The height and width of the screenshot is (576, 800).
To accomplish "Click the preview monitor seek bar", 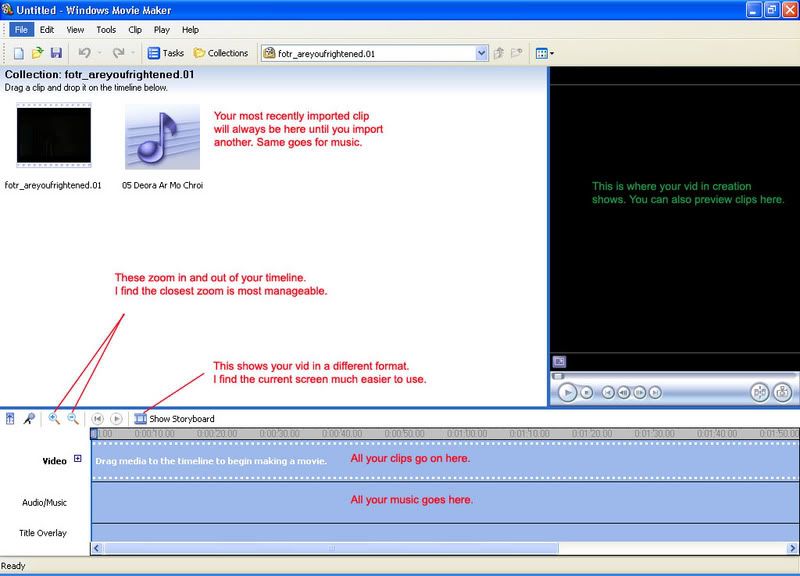I will pyautogui.click(x=673, y=376).
